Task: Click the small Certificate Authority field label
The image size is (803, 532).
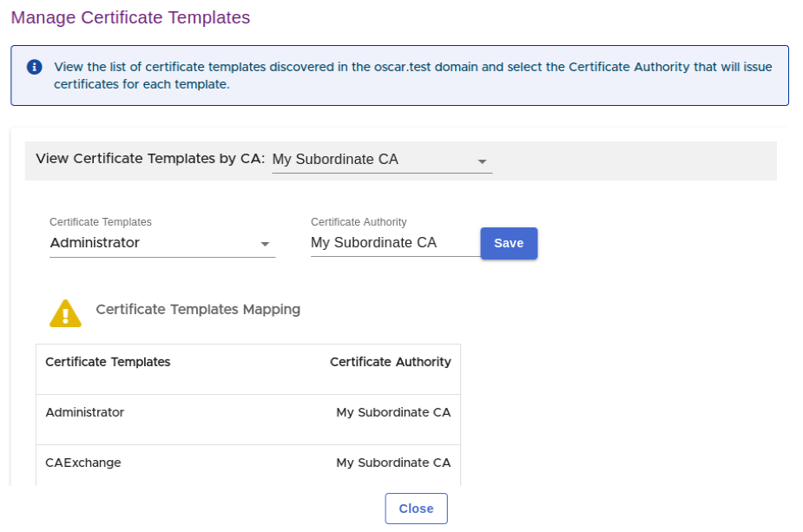Action: click(x=359, y=222)
